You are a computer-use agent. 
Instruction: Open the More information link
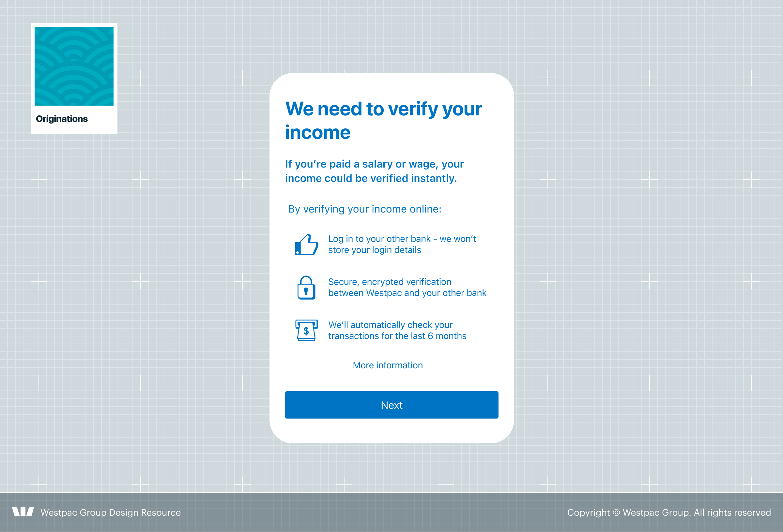coord(388,365)
